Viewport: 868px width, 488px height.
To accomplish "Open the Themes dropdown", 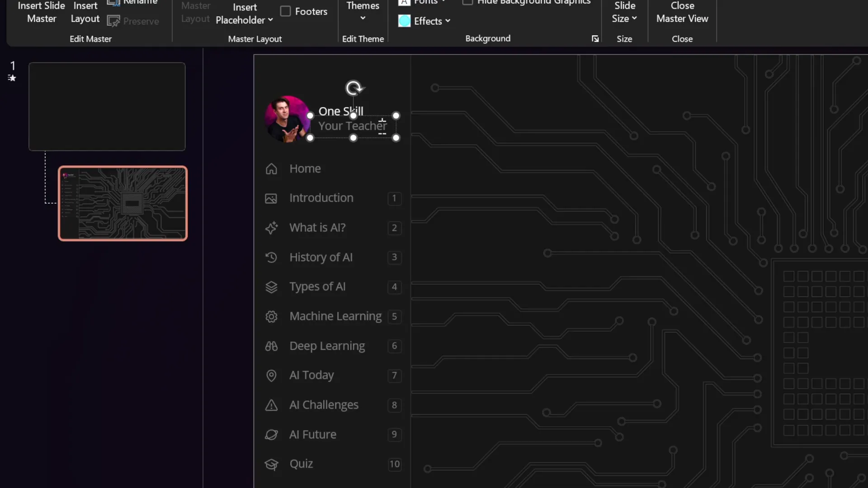I will pyautogui.click(x=363, y=12).
